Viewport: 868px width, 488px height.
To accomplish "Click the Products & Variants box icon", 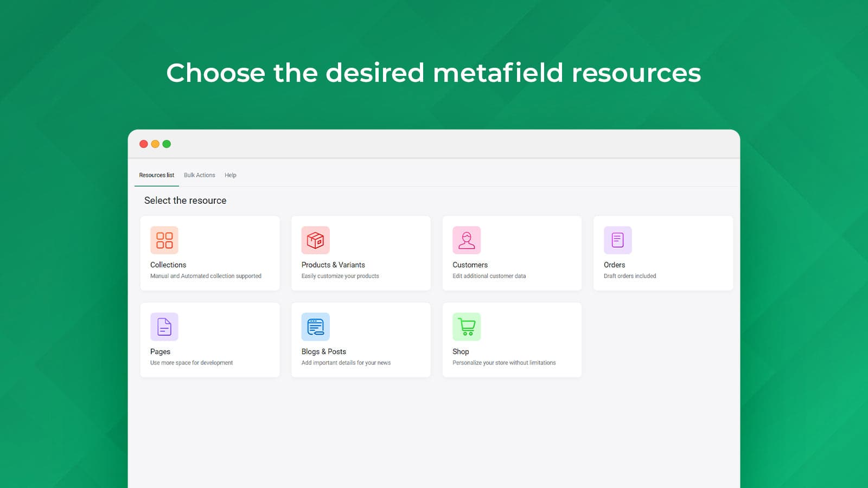I will pyautogui.click(x=316, y=240).
